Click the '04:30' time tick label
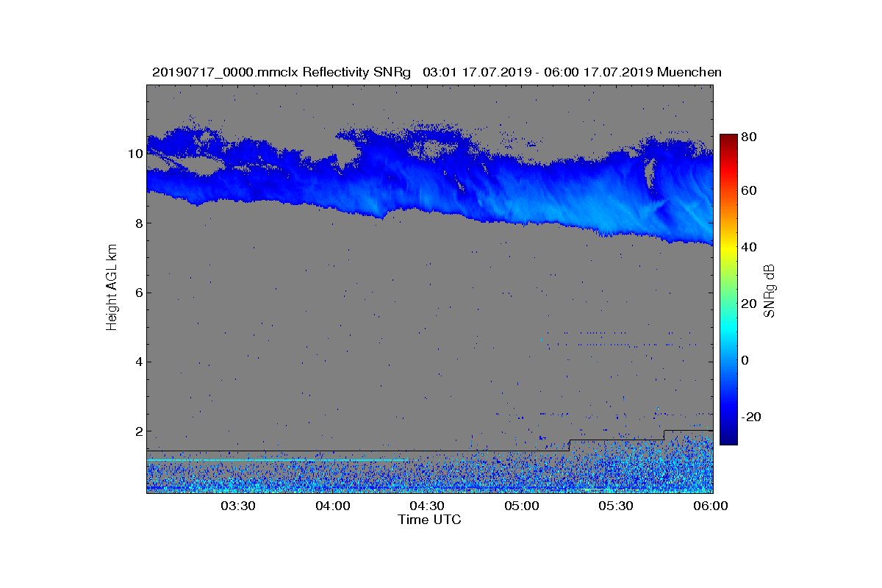882x588 pixels. 428,506
